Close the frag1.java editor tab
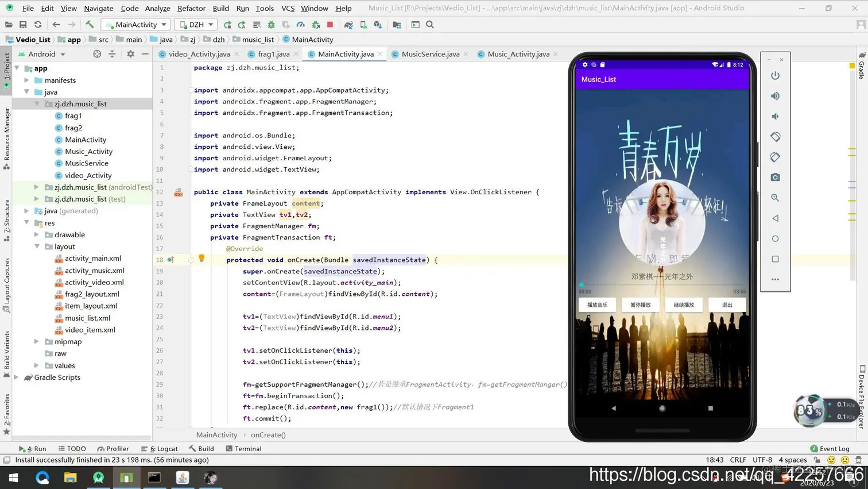Image resolution: width=868 pixels, height=489 pixels. pos(296,54)
